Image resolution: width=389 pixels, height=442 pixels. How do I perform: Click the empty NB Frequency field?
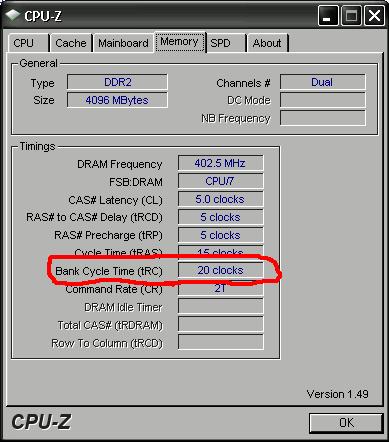tap(322, 118)
